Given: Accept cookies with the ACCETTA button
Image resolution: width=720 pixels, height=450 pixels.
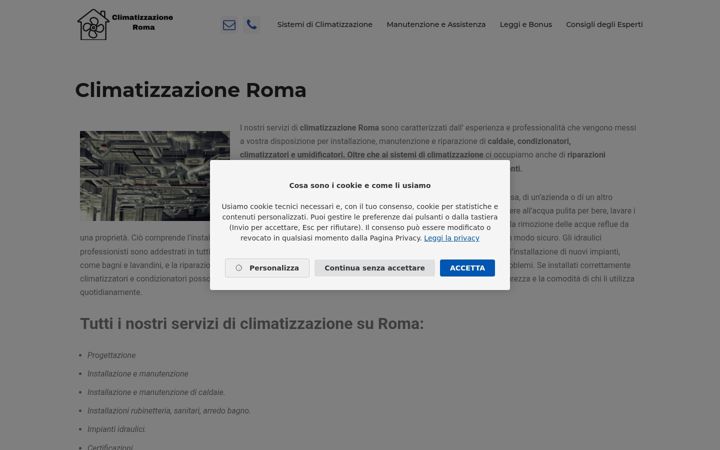Looking at the screenshot, I should 467,268.
